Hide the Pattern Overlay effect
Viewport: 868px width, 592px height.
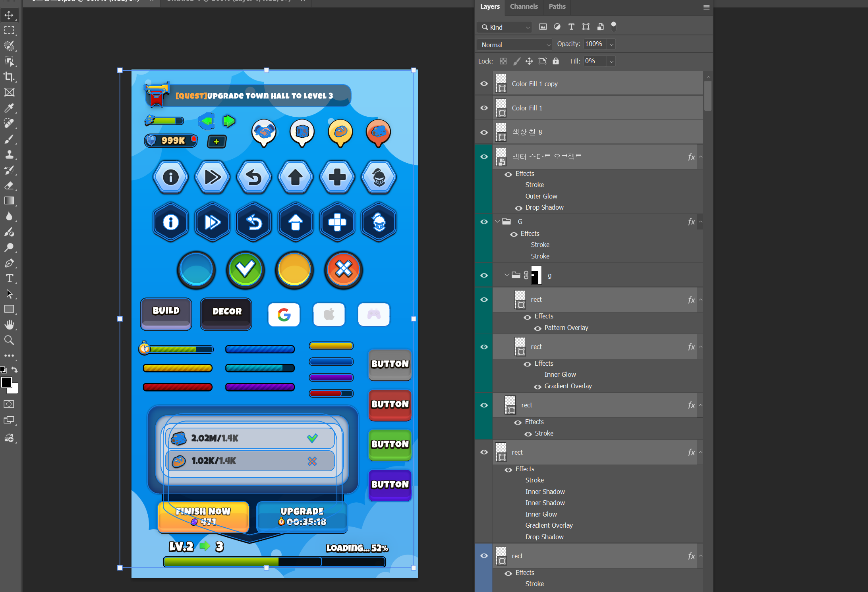point(537,328)
